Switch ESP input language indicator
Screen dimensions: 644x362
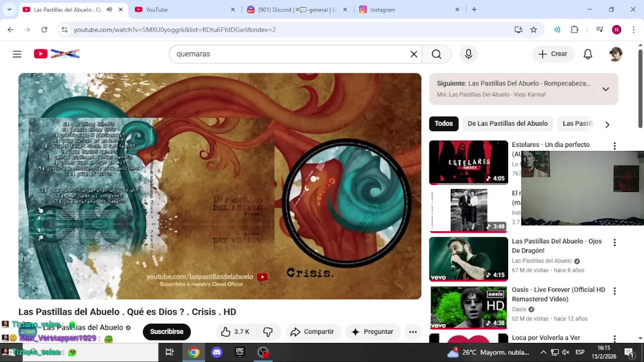(x=580, y=352)
